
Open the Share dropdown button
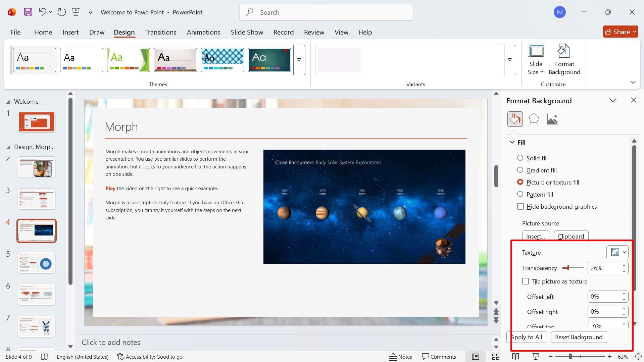pos(620,32)
